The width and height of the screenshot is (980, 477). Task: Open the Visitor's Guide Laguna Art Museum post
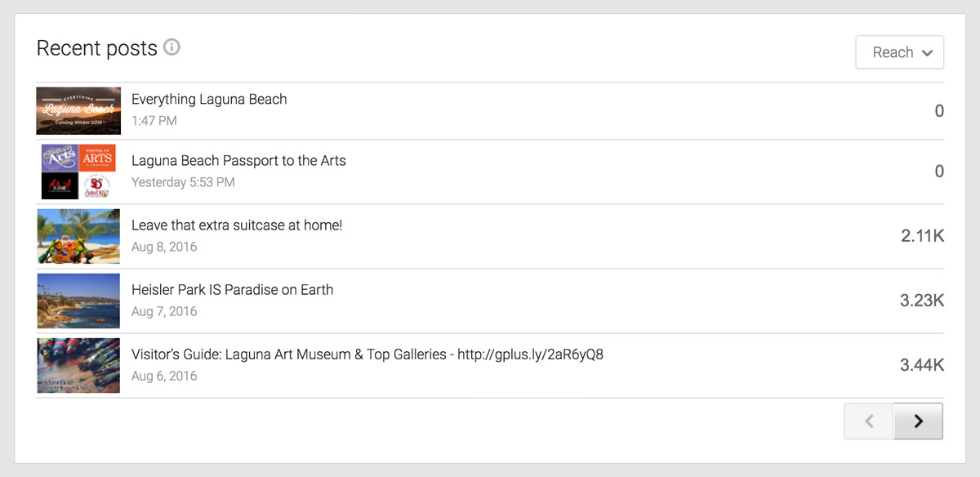[367, 354]
